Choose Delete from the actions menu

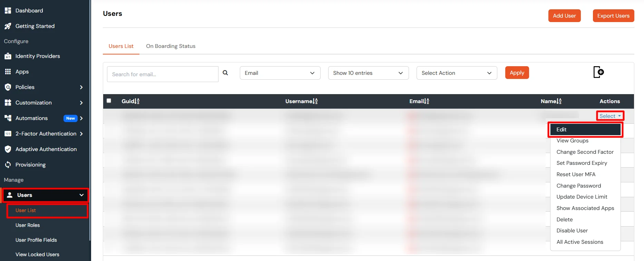[x=585, y=220]
